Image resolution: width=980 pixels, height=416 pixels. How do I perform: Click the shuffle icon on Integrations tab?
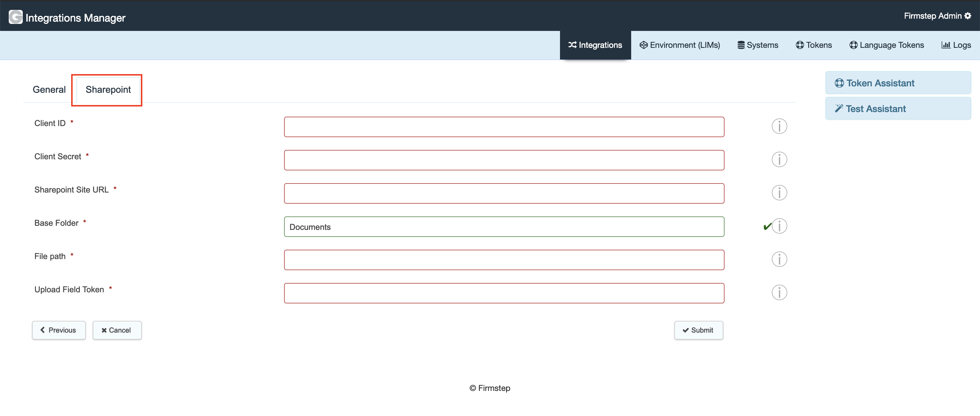[572, 45]
